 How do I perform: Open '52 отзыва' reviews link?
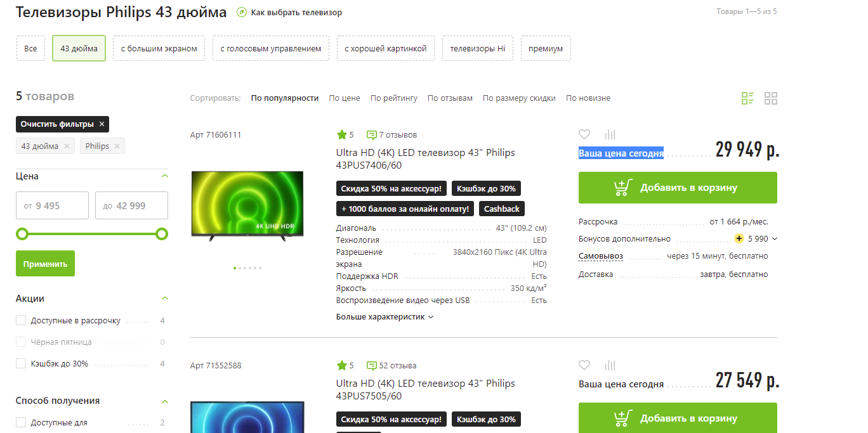click(x=391, y=366)
